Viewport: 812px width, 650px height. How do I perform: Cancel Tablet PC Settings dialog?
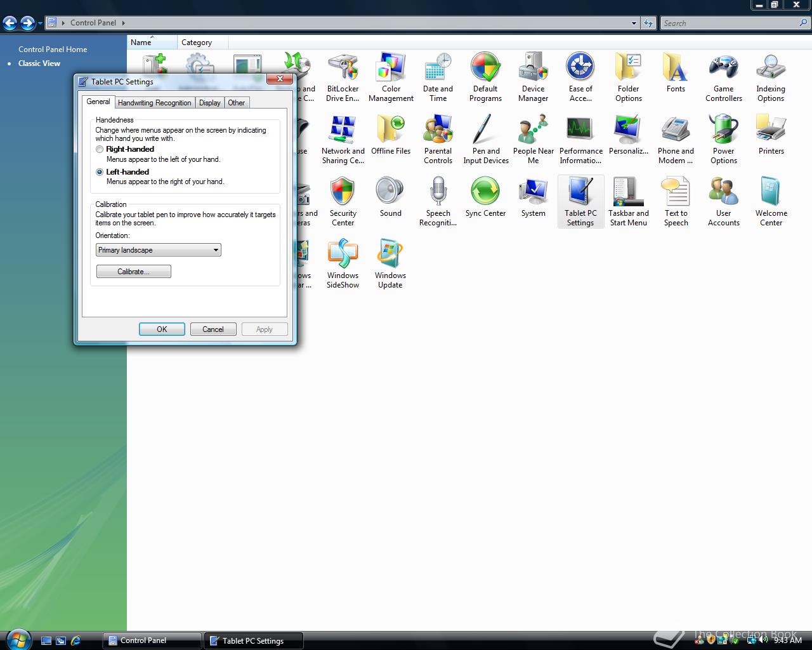pos(213,329)
